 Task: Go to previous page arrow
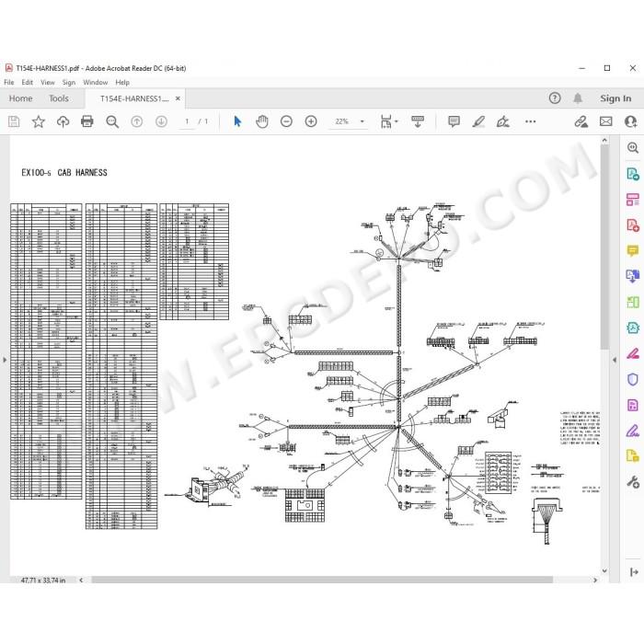tap(137, 121)
